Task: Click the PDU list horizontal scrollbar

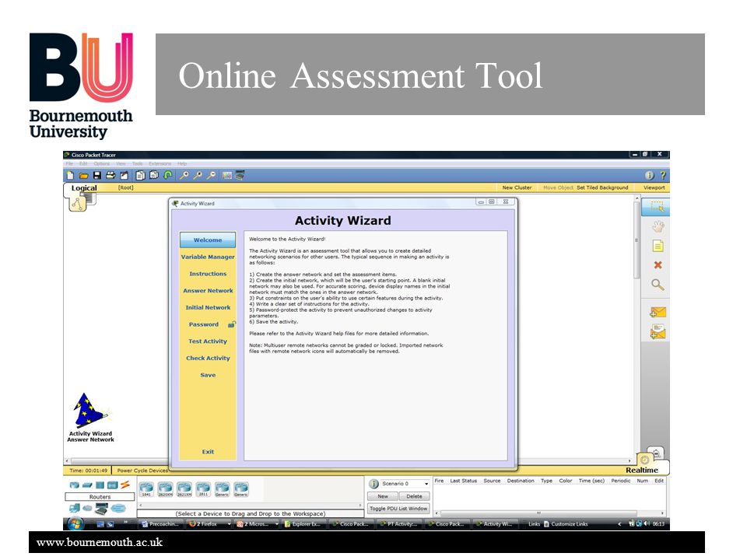Action: pyautogui.click(x=538, y=513)
